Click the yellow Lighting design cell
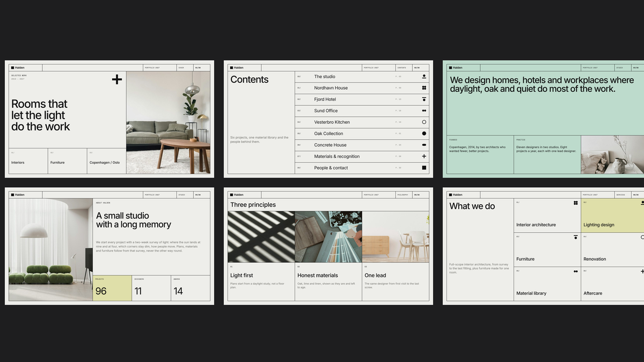 (612, 215)
